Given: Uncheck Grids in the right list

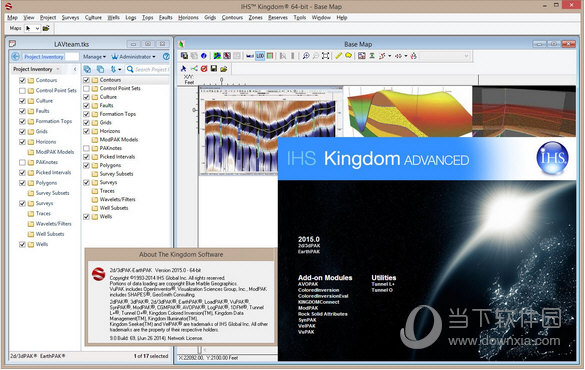Looking at the screenshot, I should [x=86, y=123].
